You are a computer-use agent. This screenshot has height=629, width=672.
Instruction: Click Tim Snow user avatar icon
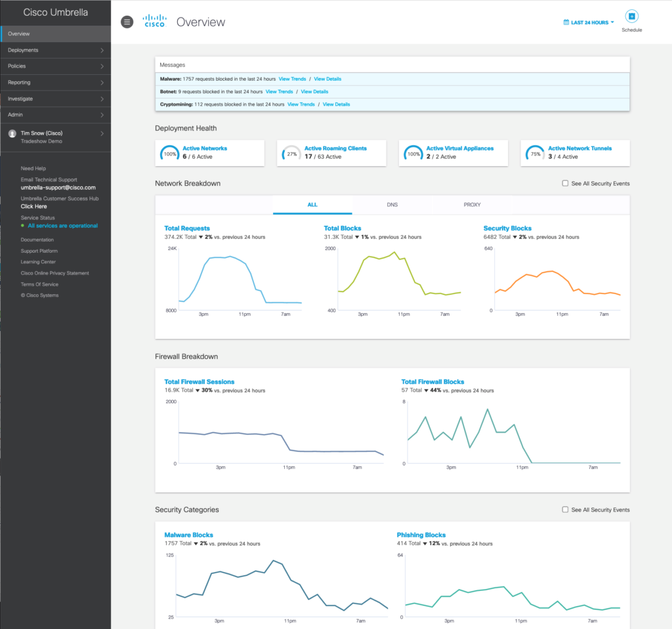(12, 134)
